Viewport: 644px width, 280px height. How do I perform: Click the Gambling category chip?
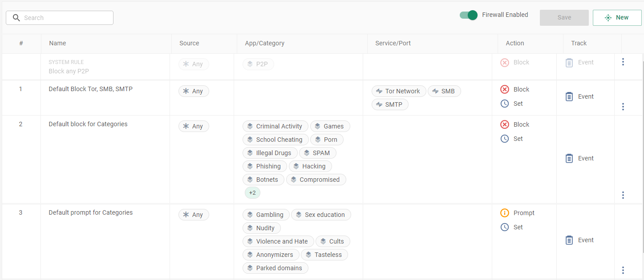click(x=266, y=215)
